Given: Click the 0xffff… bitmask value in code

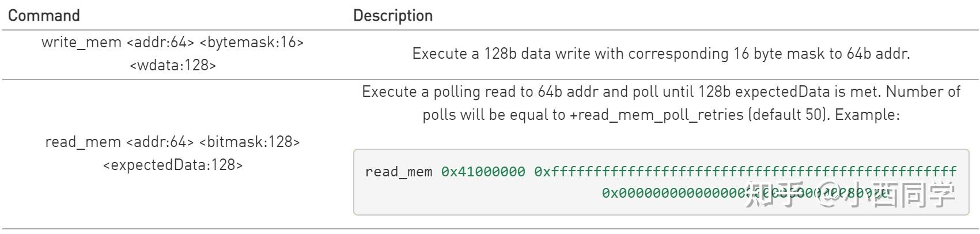Looking at the screenshot, I should (x=746, y=172).
